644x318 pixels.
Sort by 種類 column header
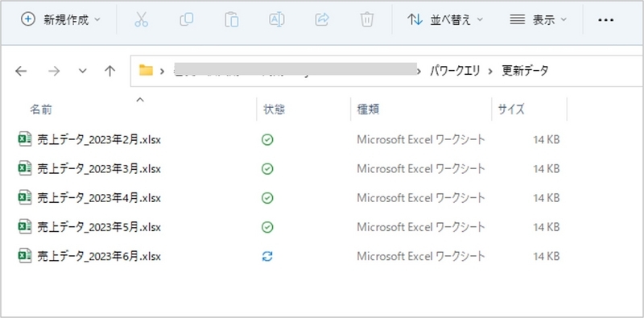(x=368, y=109)
